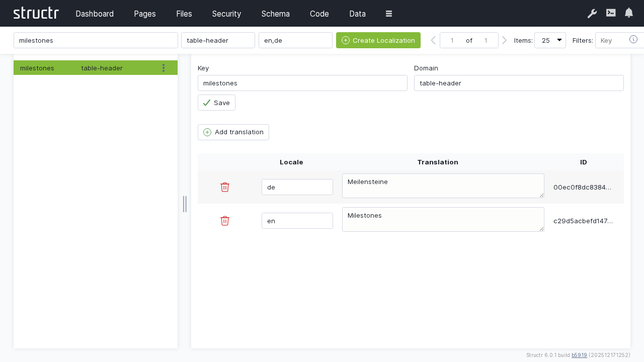Open the Security section

click(226, 14)
